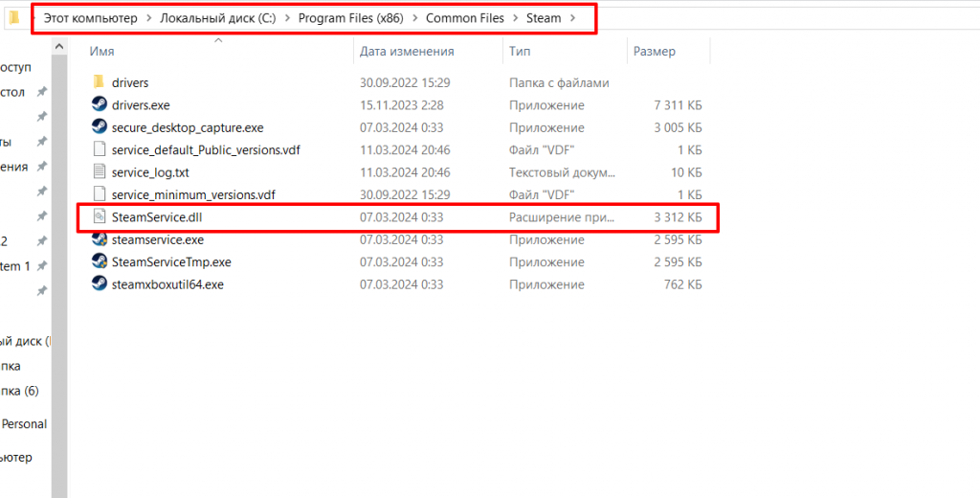Select the file name steamservice.exe
This screenshot has width=980, height=498.
pos(158,240)
